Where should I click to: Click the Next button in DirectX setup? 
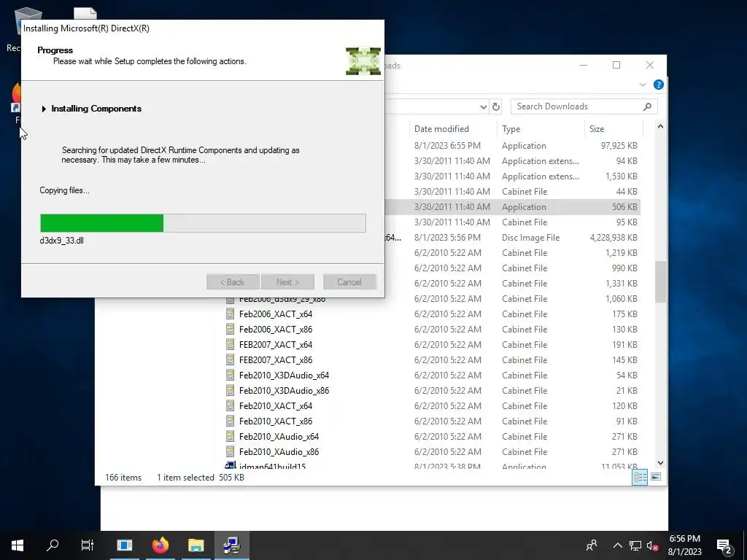click(x=287, y=282)
